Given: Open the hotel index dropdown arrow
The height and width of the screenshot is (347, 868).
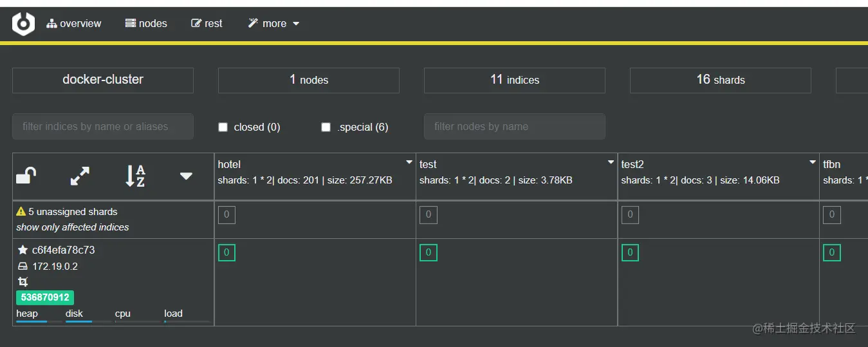Looking at the screenshot, I should 409,162.
